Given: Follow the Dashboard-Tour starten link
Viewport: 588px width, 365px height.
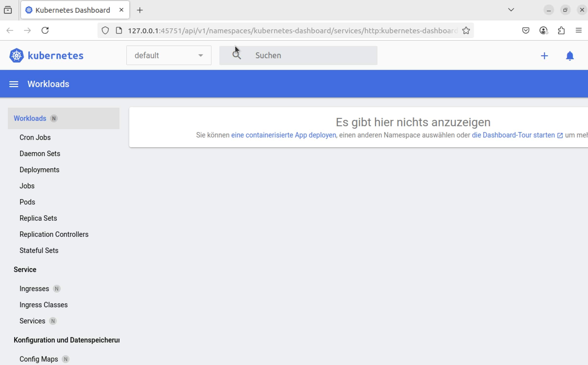Looking at the screenshot, I should click(517, 135).
